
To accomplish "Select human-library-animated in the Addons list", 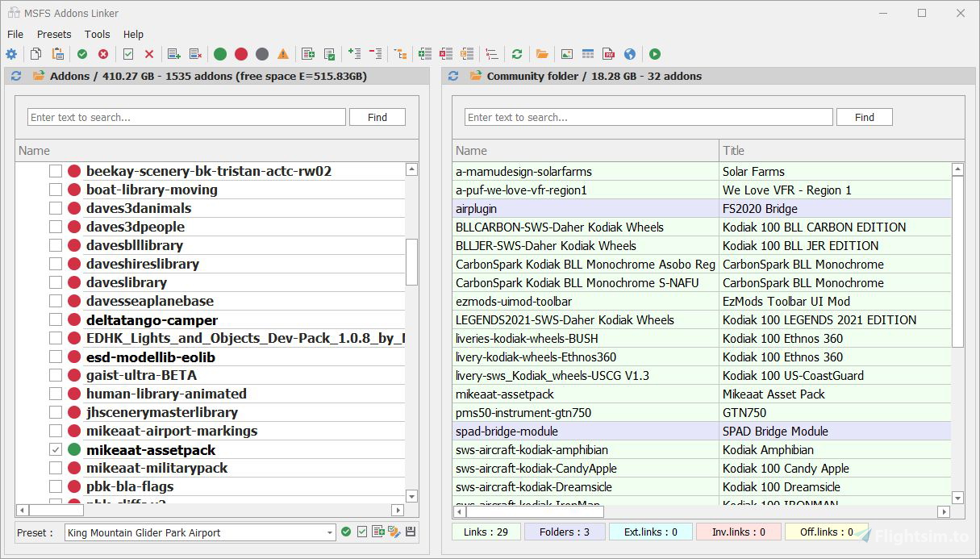I will 166,394.
